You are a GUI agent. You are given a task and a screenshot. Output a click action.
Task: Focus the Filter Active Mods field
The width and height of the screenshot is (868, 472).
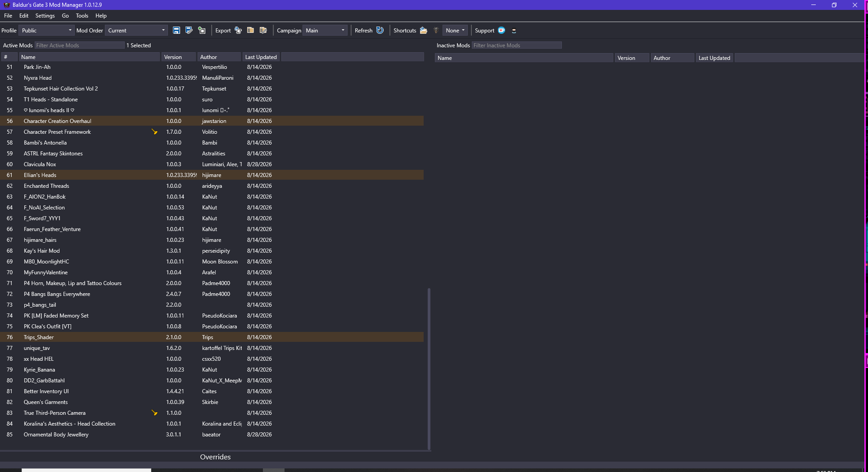(x=80, y=45)
